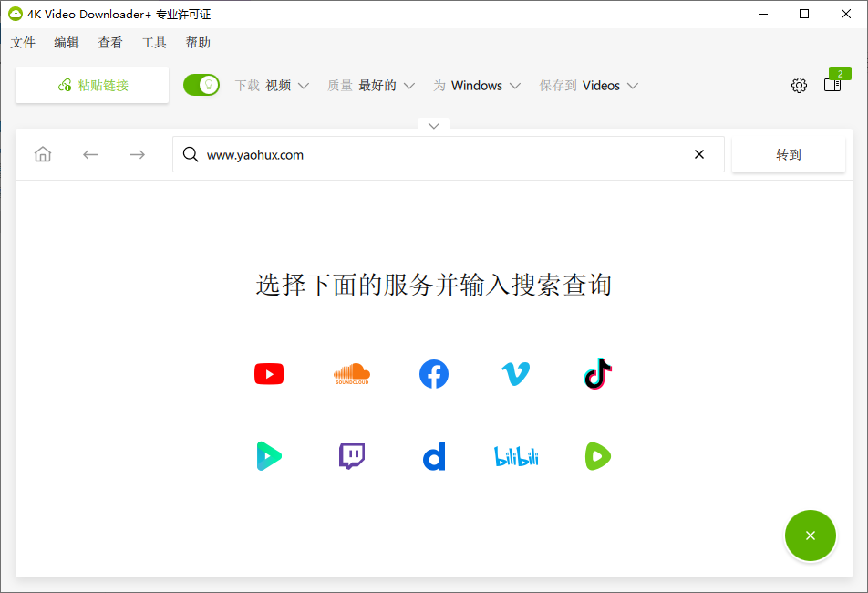Clear the search field with X
868x593 pixels.
(699, 154)
